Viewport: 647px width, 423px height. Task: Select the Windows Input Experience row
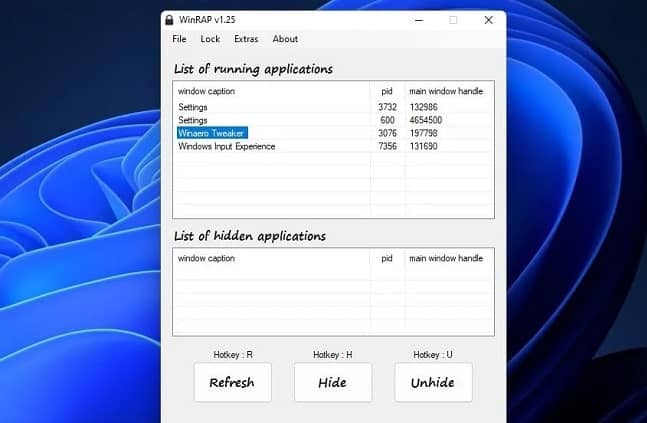click(333, 146)
